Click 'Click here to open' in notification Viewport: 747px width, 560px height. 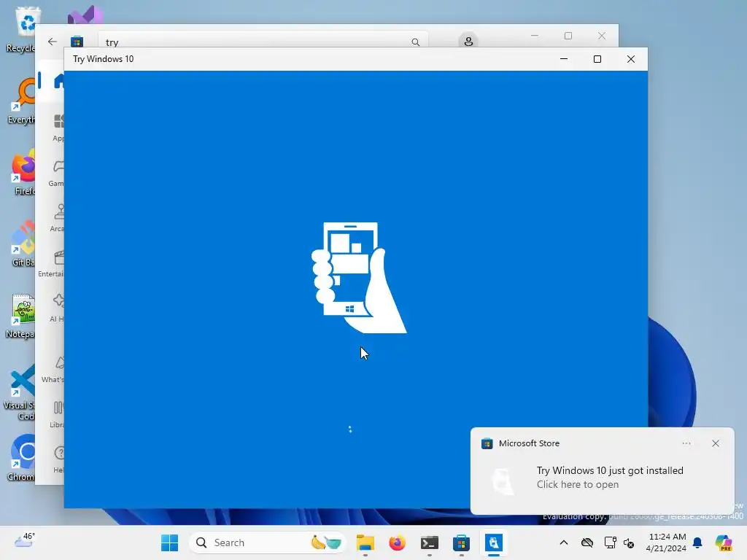(578, 484)
